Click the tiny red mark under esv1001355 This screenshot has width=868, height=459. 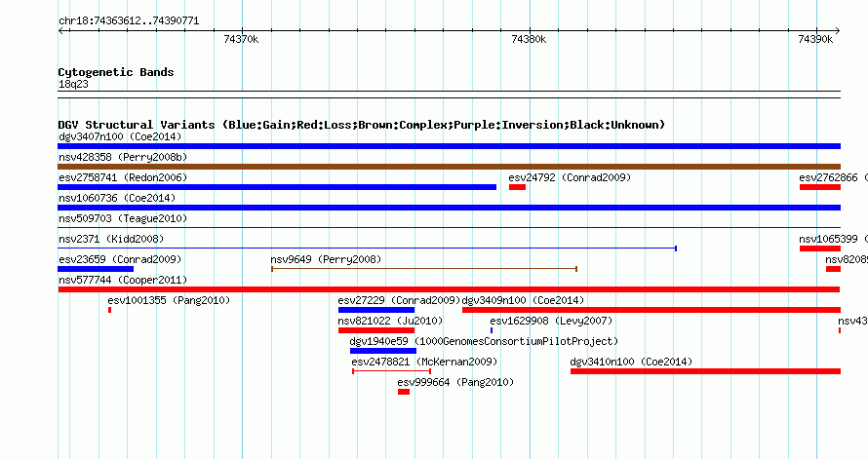[x=109, y=310]
